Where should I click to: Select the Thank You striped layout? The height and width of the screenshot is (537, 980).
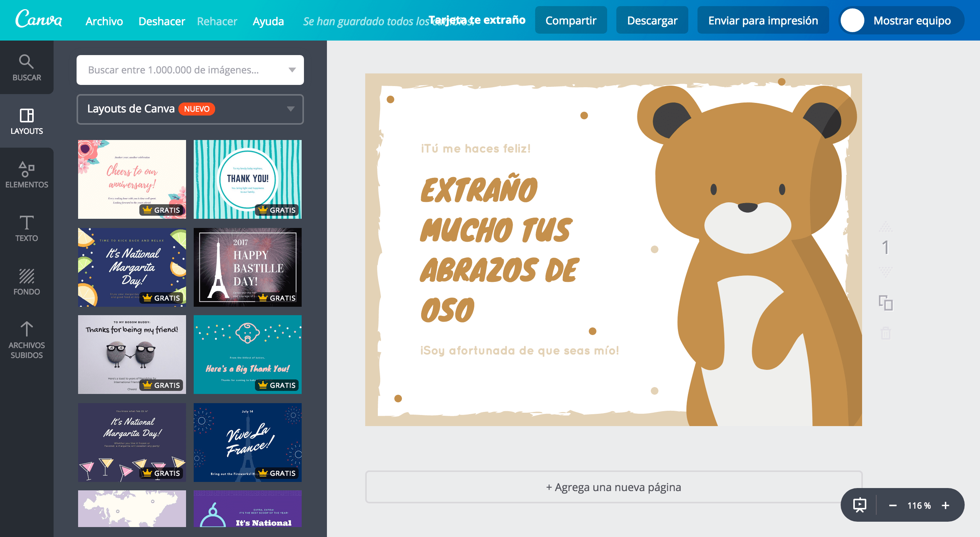248,179
